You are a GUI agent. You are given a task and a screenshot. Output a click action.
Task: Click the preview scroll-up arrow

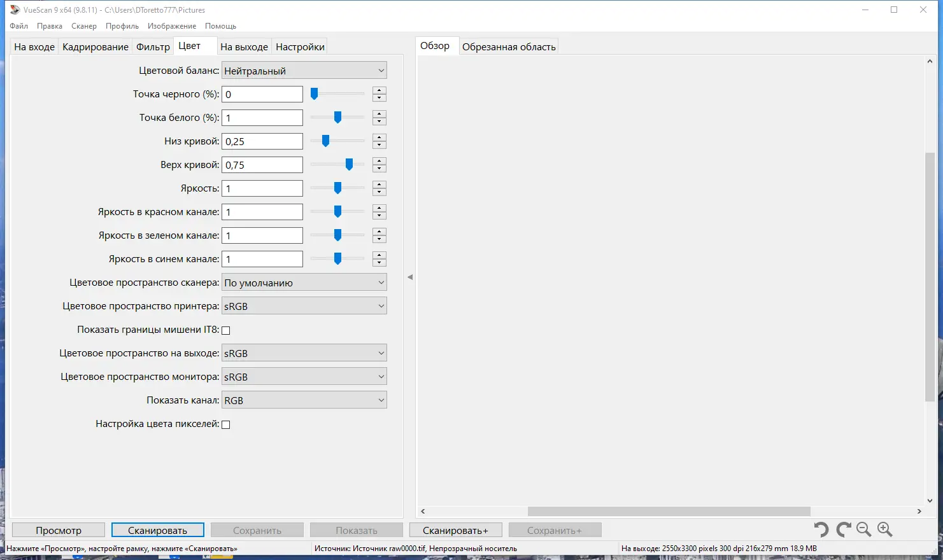tap(930, 61)
